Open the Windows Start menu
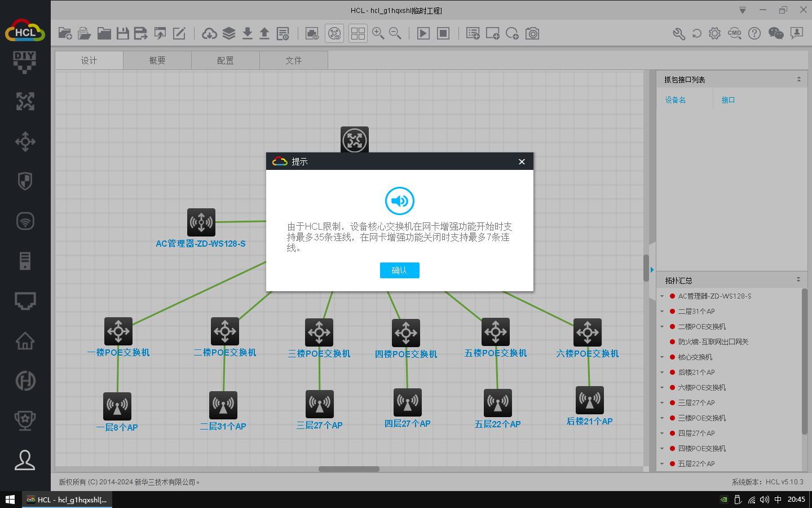The width and height of the screenshot is (812, 508). coord(10,500)
